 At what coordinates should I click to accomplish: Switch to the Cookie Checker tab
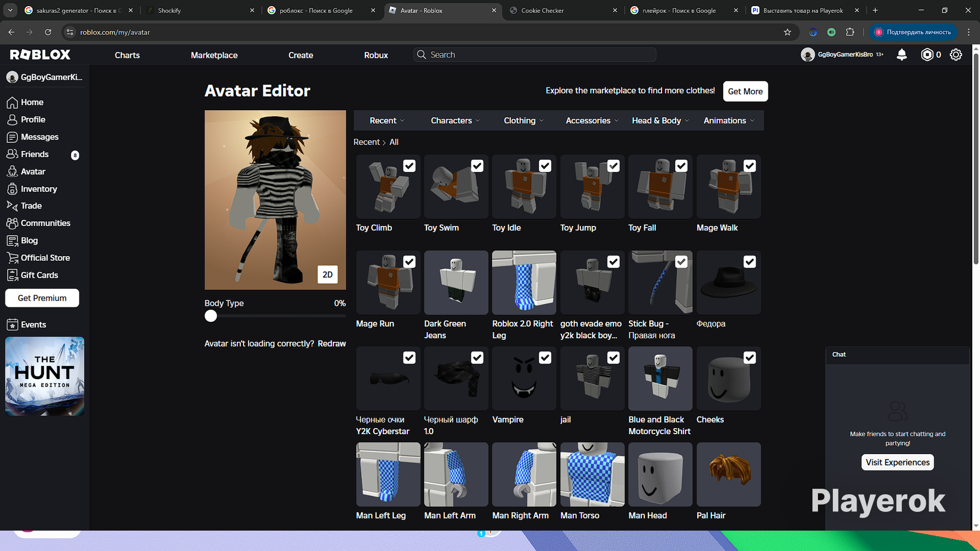562,10
